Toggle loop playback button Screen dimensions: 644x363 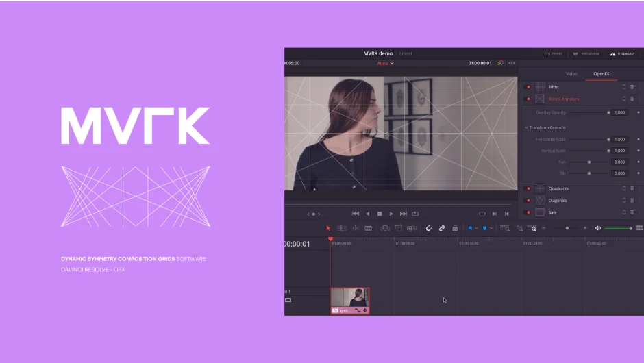point(415,214)
